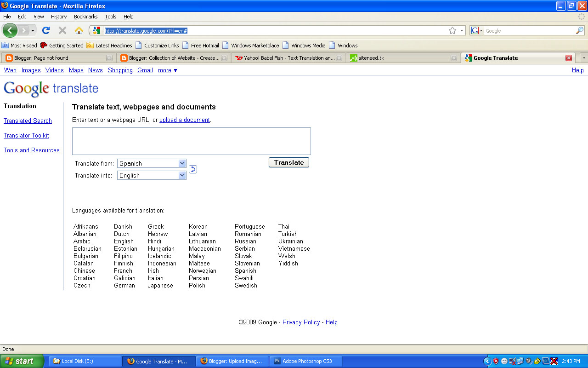Switch to Local Disk (E:) taskbar window
Screen dimensions: 588x368
pos(85,361)
